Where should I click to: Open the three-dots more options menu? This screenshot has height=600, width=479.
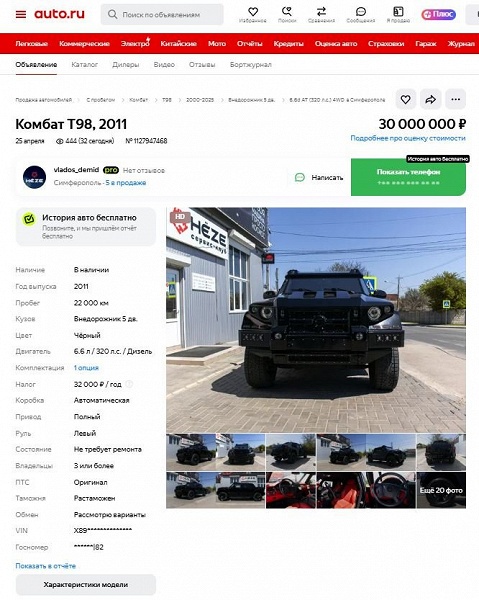[x=455, y=99]
